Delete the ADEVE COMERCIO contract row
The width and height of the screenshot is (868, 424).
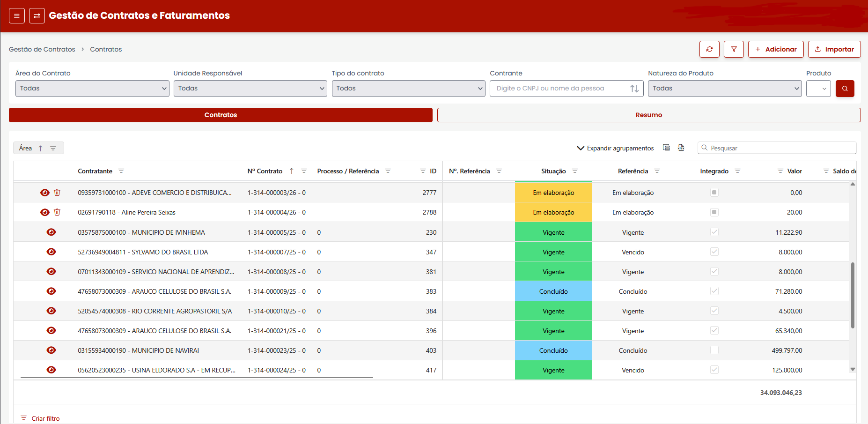click(57, 193)
